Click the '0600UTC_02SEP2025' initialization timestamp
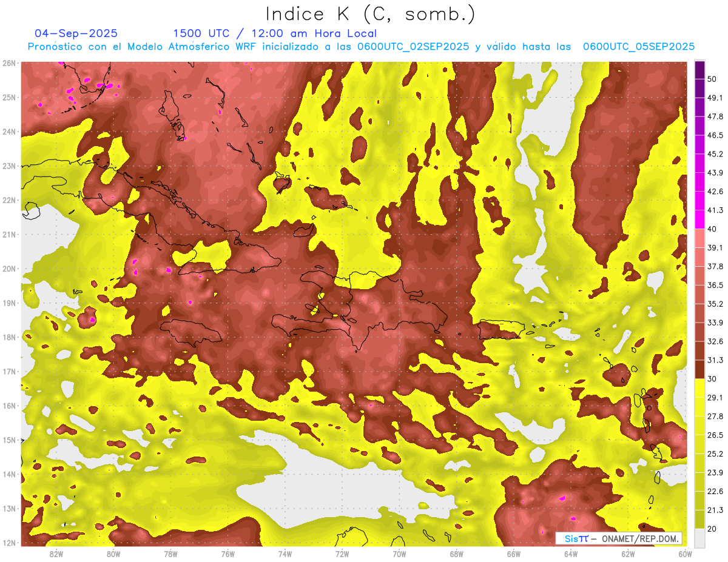Image resolution: width=728 pixels, height=562 pixels. 413,47
